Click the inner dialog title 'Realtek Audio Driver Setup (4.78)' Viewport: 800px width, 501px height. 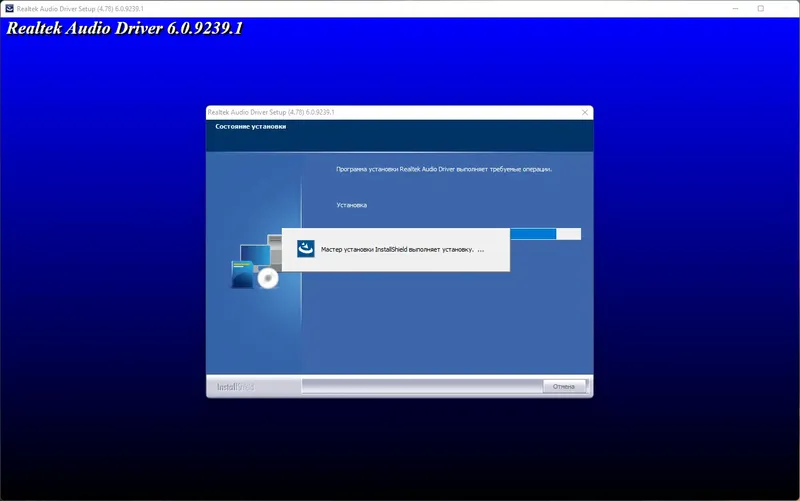[x=271, y=112]
